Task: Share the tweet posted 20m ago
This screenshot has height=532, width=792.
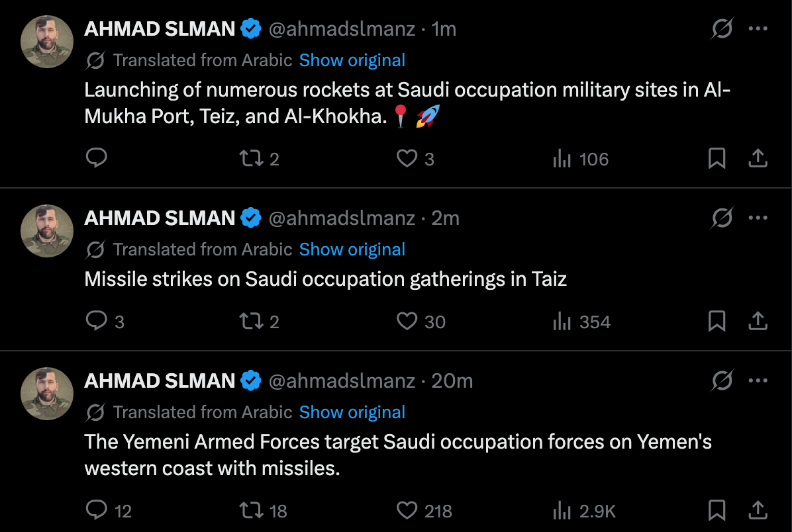Action: 758,510
